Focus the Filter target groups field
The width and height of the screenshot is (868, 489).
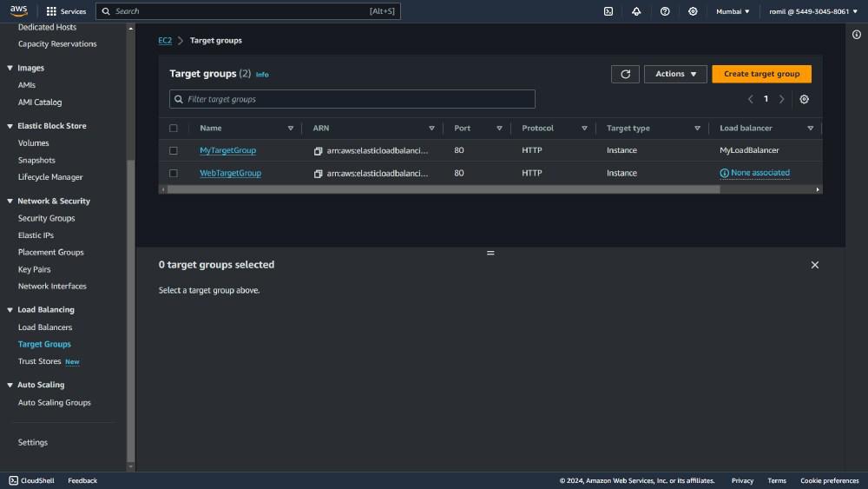352,99
